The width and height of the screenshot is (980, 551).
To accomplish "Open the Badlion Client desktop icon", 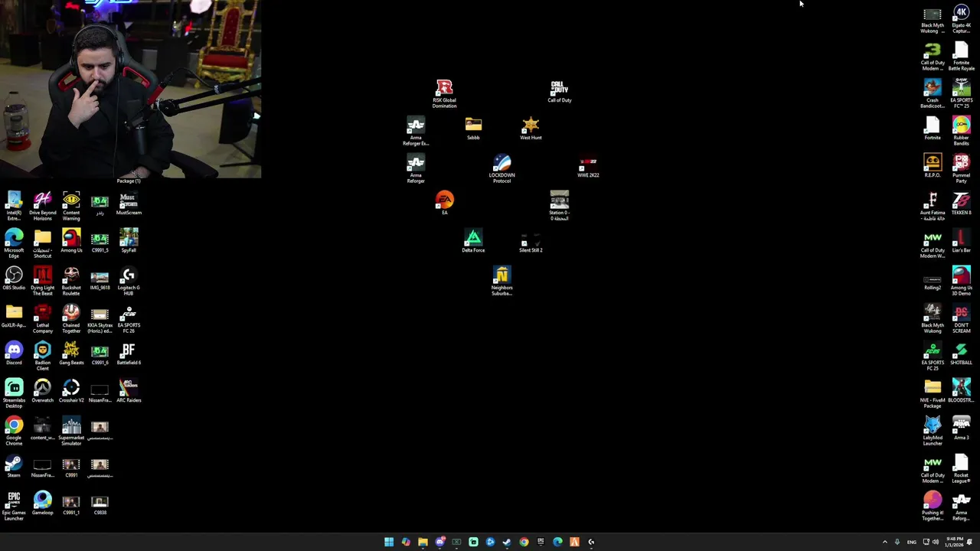I will (42, 357).
